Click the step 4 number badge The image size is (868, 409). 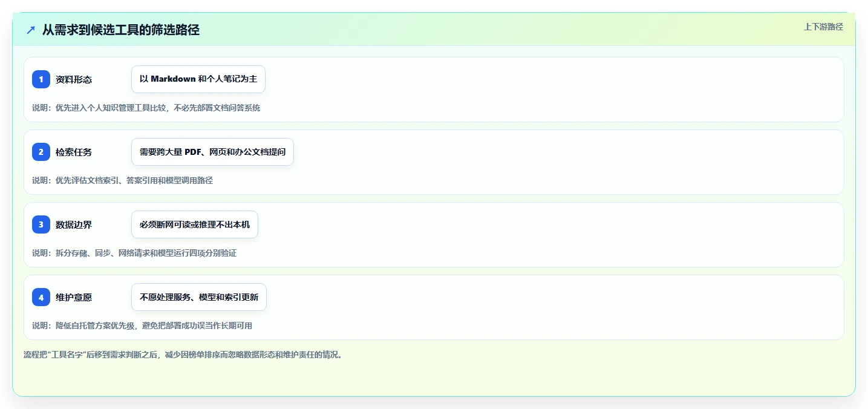(x=41, y=297)
